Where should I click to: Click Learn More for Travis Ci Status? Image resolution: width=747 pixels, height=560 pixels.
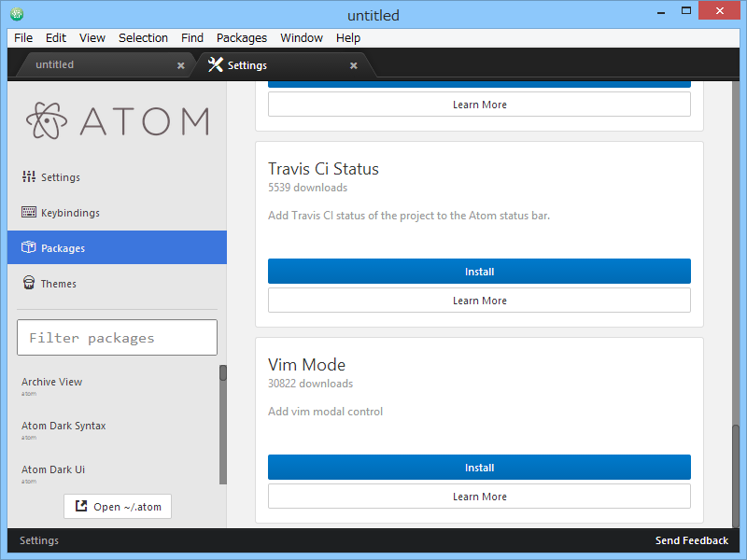point(479,301)
